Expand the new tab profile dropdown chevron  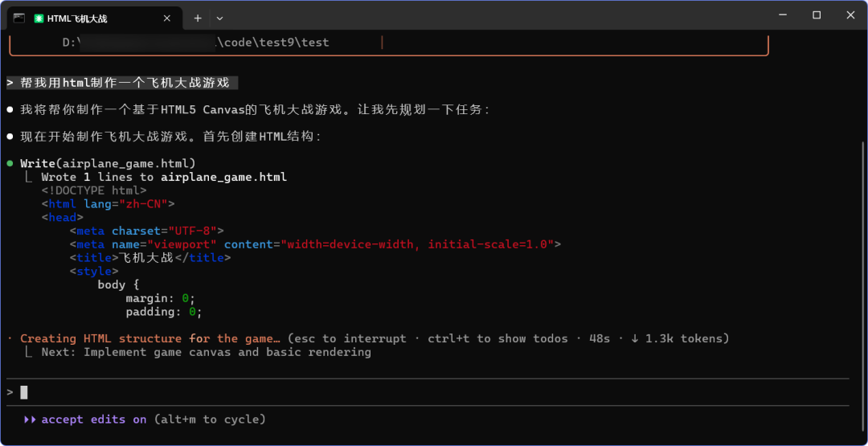(219, 18)
